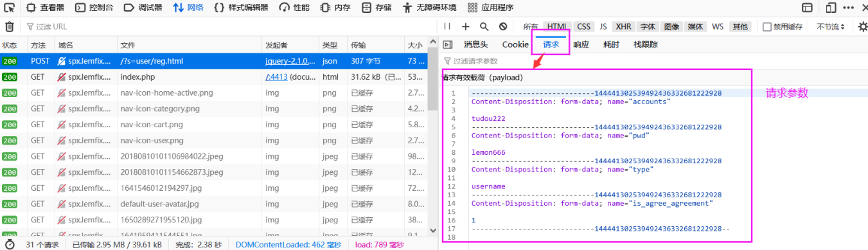This screenshot has width=868, height=250.
Task: Toggle the 媒体 media filter
Action: (x=695, y=26)
